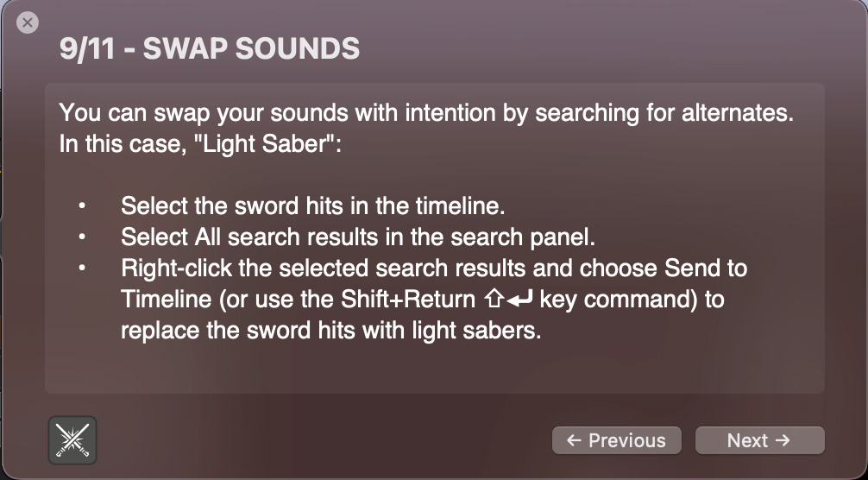Viewport: 868px width, 480px height.
Task: Advance with the Next button
Action: point(759,440)
